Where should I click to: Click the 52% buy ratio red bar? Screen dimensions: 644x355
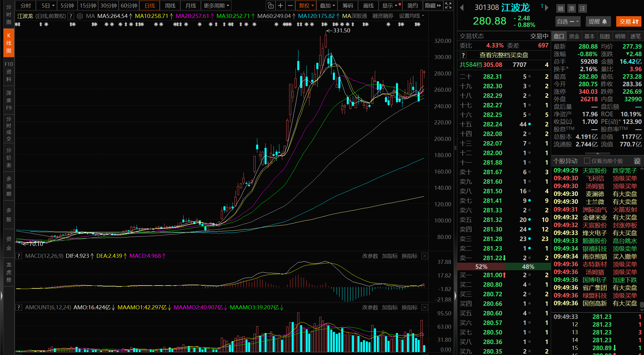pos(481,266)
